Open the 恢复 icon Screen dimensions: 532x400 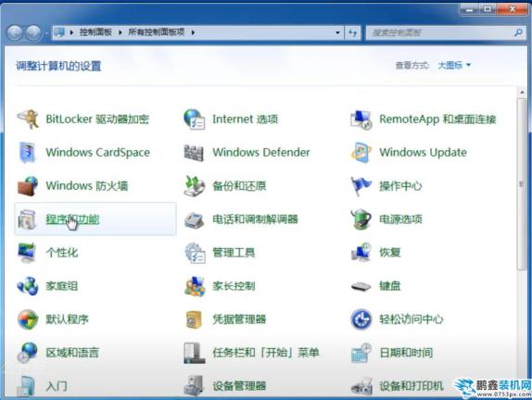click(x=361, y=252)
